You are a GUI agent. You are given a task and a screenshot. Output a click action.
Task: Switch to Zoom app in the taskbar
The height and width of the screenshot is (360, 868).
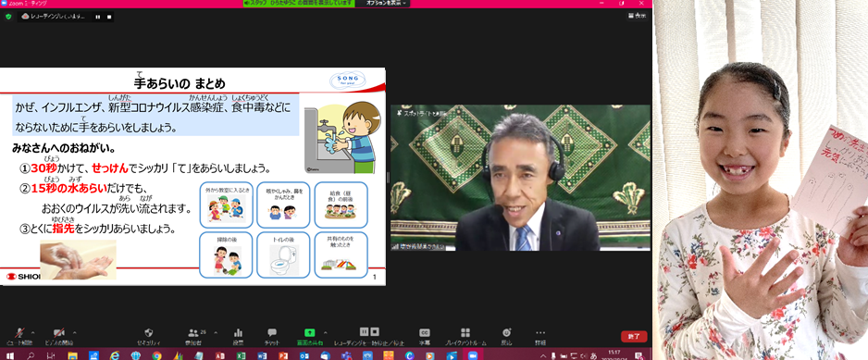[x=473, y=355]
